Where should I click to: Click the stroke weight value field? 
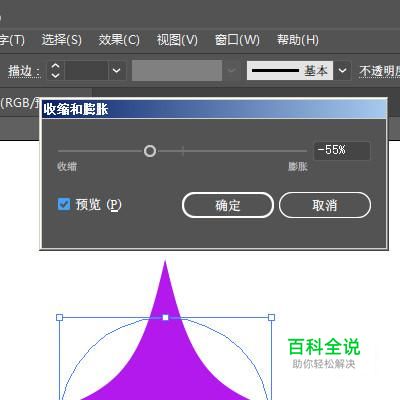[x=86, y=71]
